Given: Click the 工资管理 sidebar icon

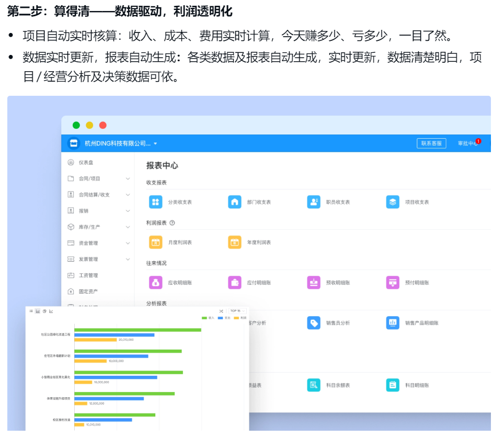Looking at the screenshot, I should click(71, 275).
